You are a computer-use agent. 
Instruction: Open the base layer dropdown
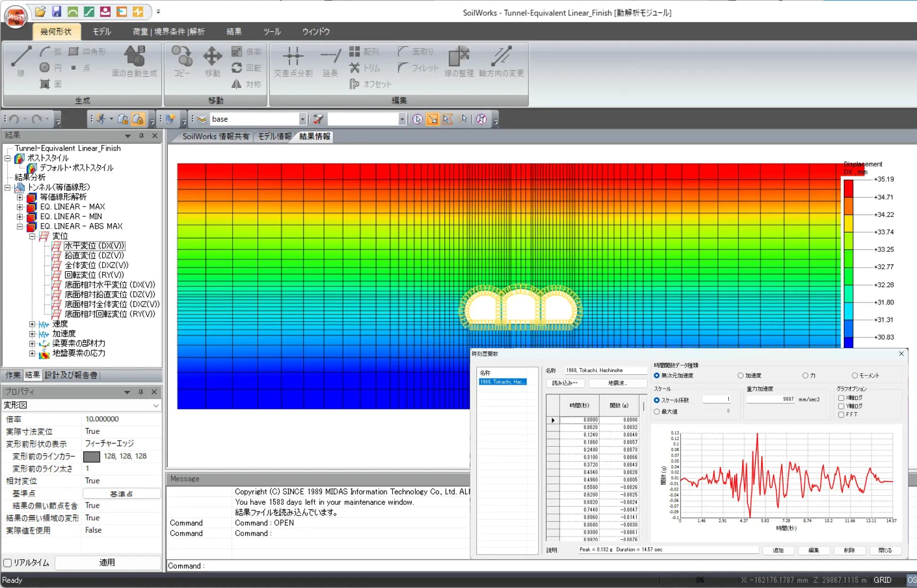(303, 119)
